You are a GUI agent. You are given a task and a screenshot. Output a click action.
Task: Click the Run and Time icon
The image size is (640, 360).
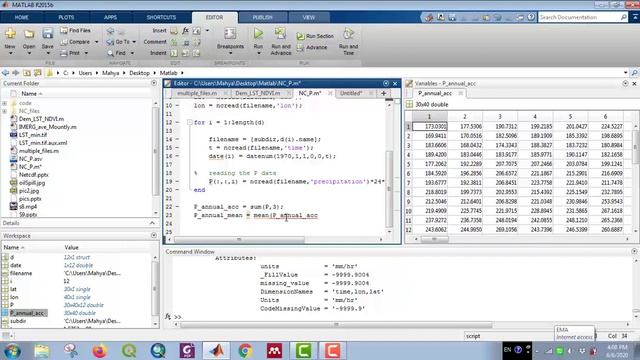coord(348,33)
